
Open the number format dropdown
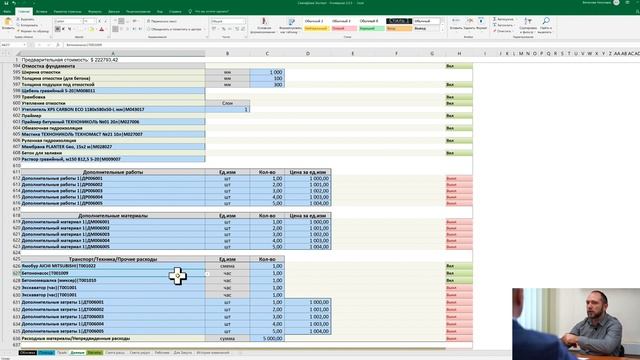228,21
